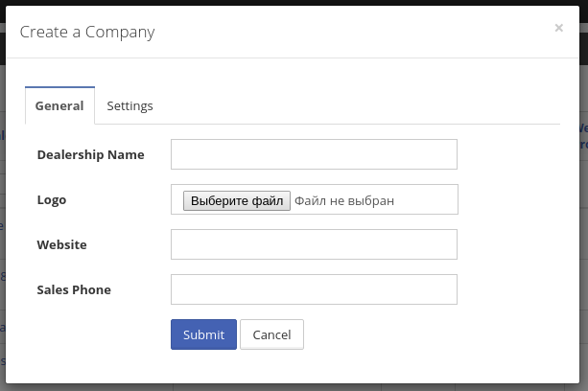588x391 pixels.
Task: Close the Create a Company dialog
Action: tap(558, 29)
